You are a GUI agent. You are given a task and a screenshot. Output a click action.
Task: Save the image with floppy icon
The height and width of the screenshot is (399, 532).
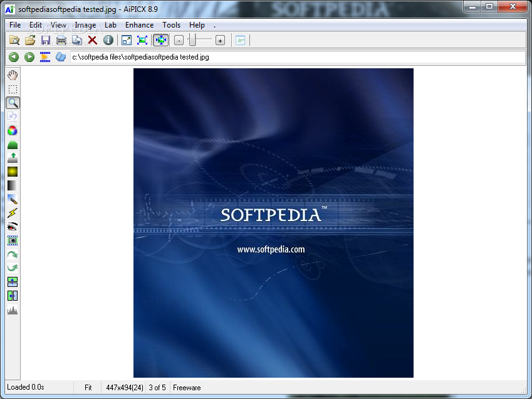tap(46, 40)
